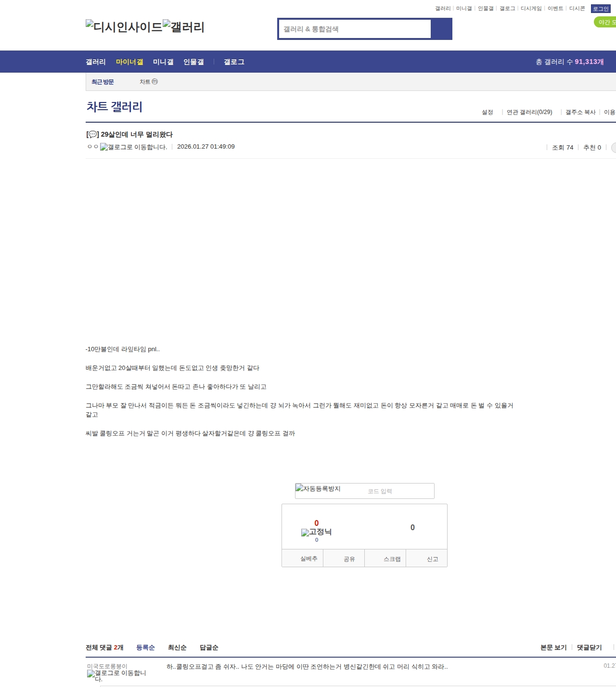Open the 인물갤 tab in the blue navbar
Screen dimensions: 616x687
[x=193, y=62]
